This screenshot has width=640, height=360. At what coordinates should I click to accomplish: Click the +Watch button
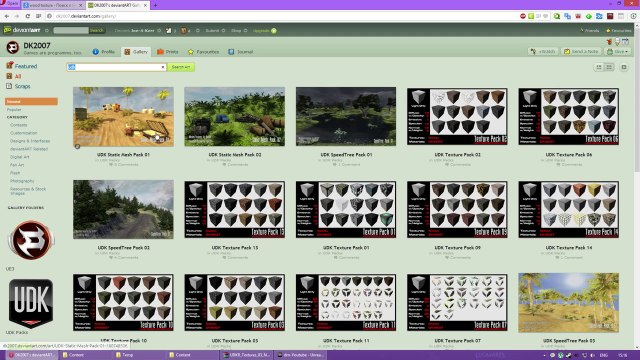point(543,51)
